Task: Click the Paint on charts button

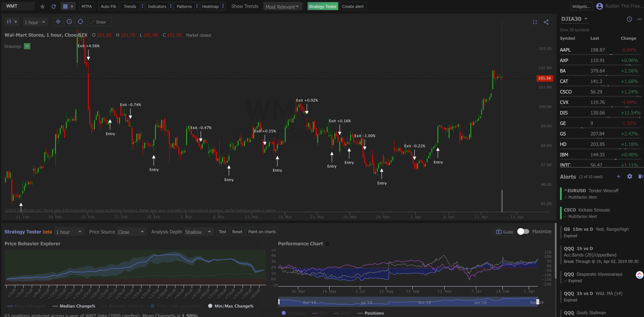Action: [x=262, y=232]
